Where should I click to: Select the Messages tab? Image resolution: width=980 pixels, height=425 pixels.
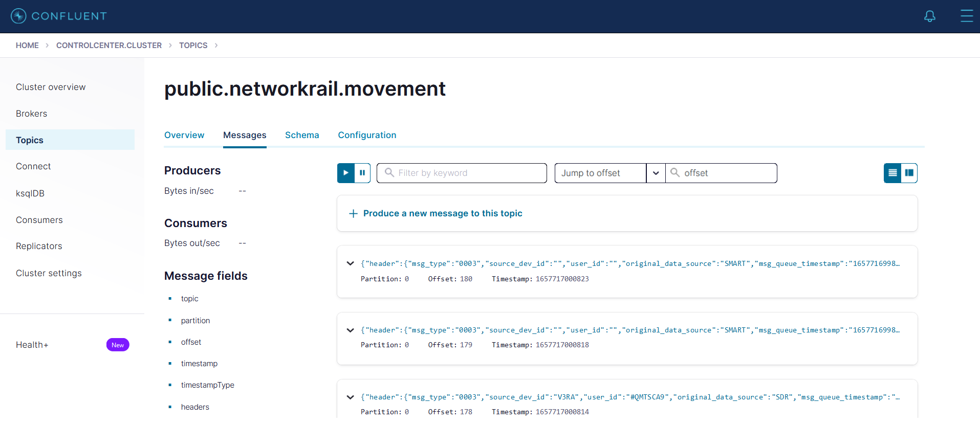(245, 135)
